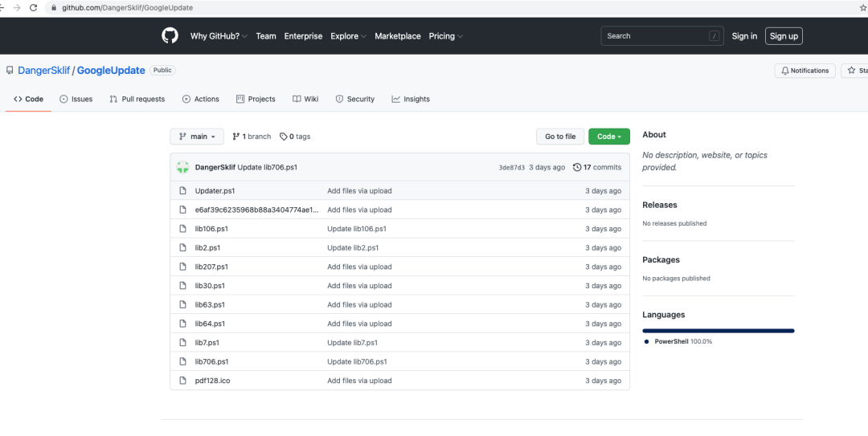Click the PowerShell language color dot

[646, 342]
